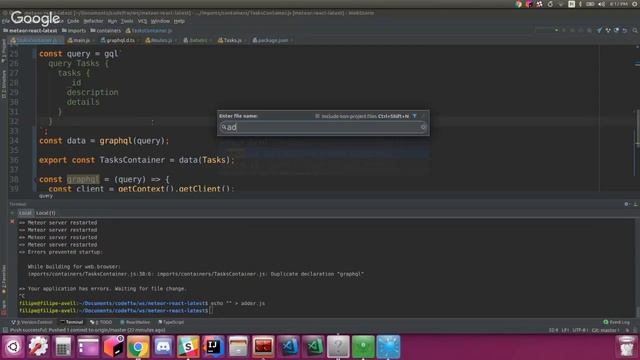The image size is (640, 360).
Task: Open green VS Code Insiders from dock
Action: pos(313,347)
